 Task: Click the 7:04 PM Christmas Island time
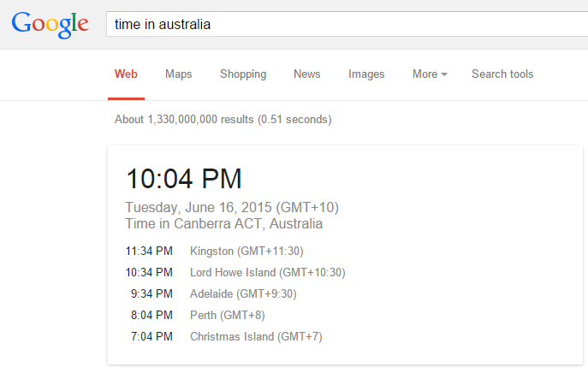151,337
